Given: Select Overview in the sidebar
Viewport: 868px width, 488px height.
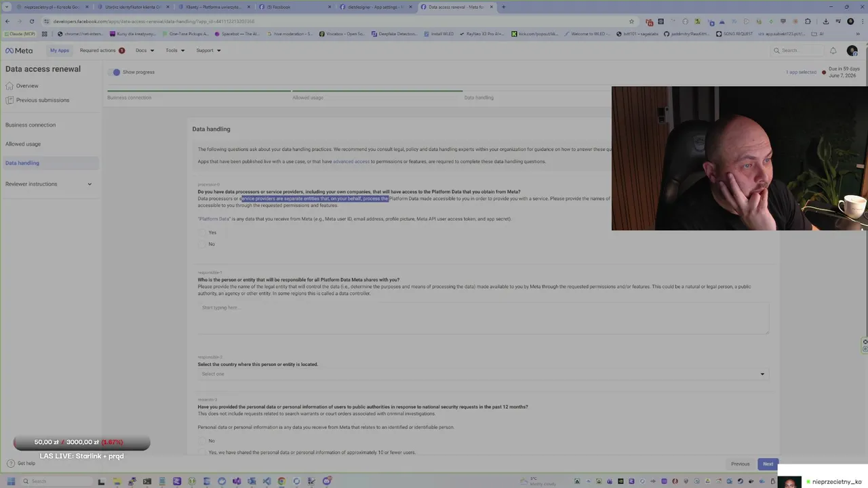Looking at the screenshot, I should tap(27, 86).
